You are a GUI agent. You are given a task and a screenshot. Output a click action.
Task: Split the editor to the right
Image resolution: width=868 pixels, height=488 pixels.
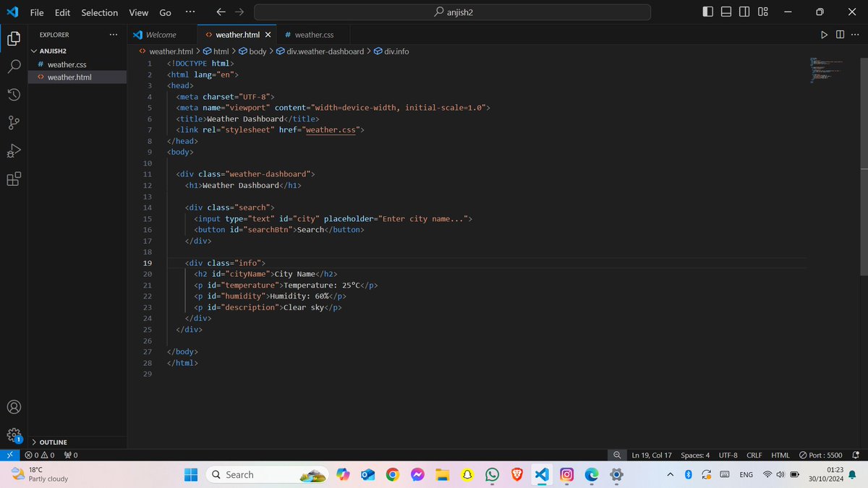[x=840, y=34]
